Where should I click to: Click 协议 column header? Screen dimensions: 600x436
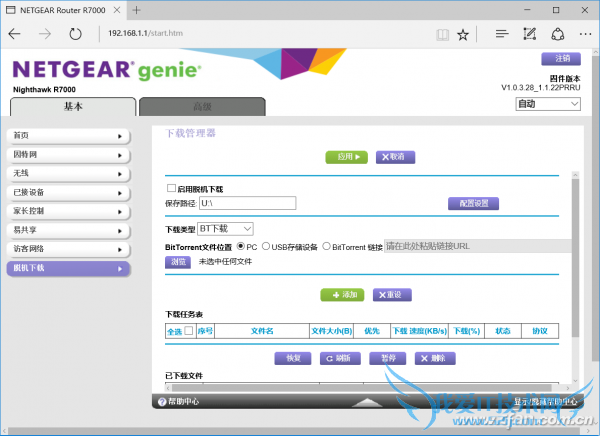point(540,331)
